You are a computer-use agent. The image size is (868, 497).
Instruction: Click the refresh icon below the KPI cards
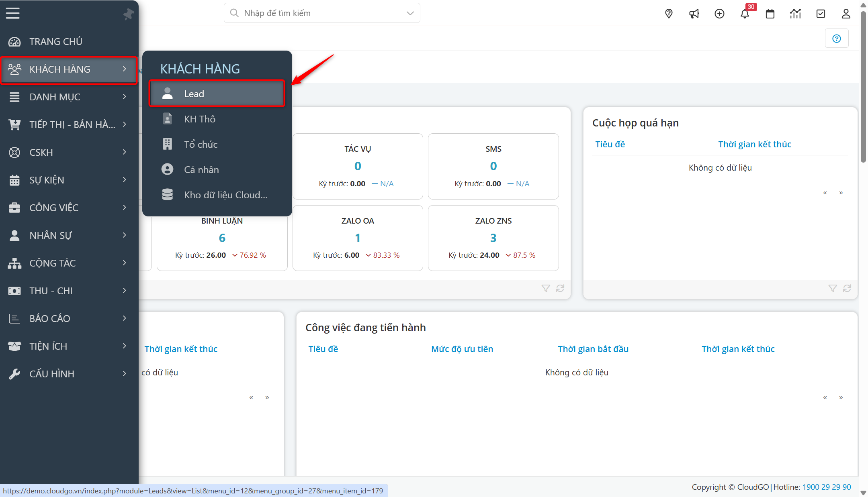[x=560, y=288]
